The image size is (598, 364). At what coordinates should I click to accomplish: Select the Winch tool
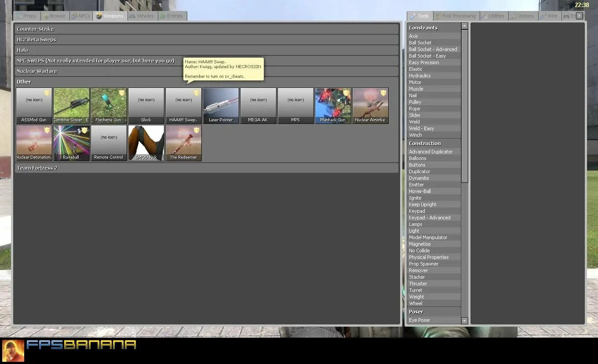[434, 135]
